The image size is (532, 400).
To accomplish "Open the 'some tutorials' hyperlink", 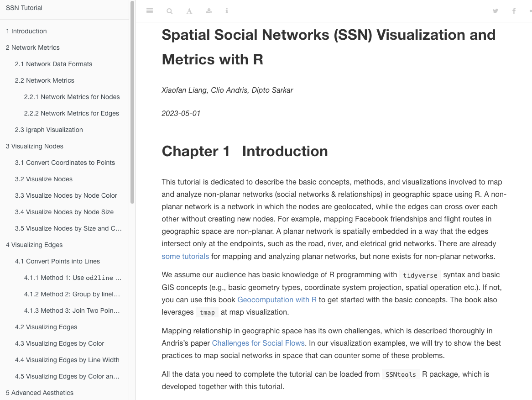I will pyautogui.click(x=185, y=256).
